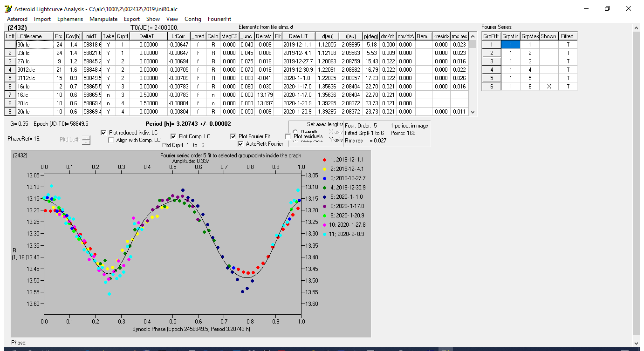Click the Pltd Lc# stepper control

[86, 140]
